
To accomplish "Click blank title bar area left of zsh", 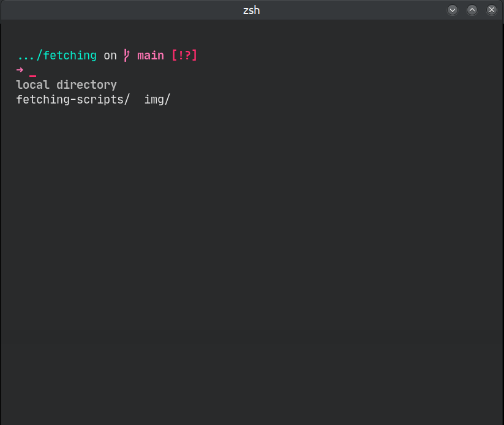I will [122, 10].
